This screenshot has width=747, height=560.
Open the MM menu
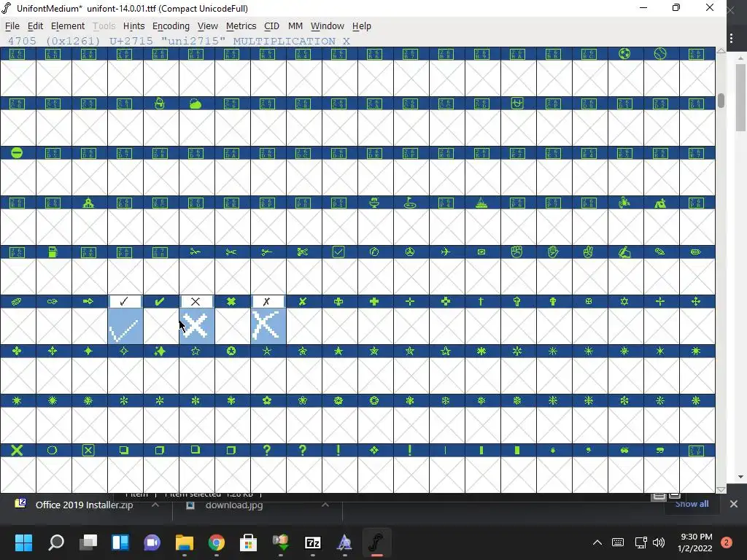[x=295, y=26]
